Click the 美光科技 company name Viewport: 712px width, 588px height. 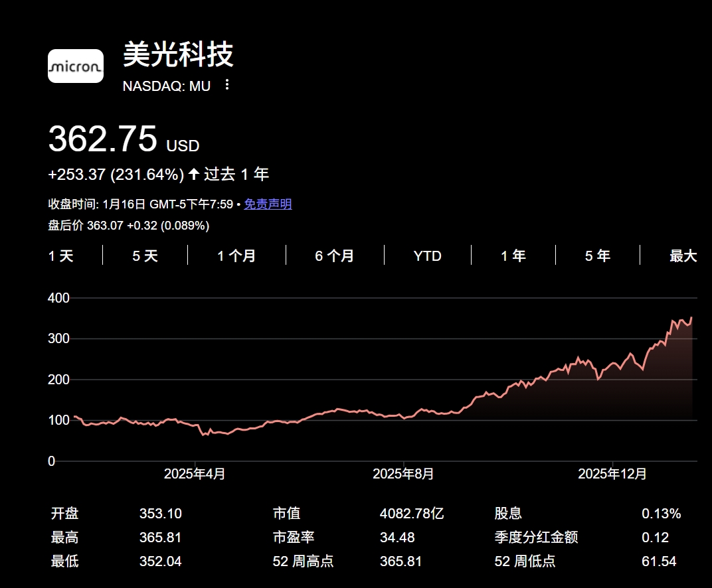(x=177, y=56)
